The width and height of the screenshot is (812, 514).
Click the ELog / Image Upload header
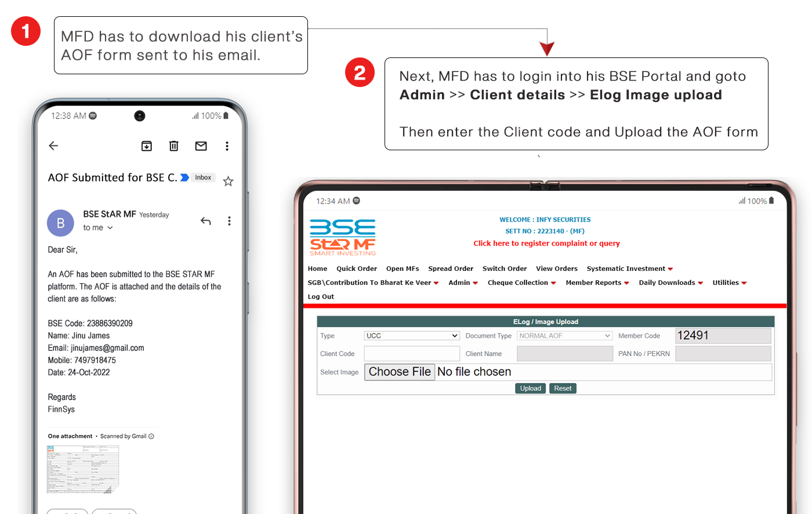point(546,321)
